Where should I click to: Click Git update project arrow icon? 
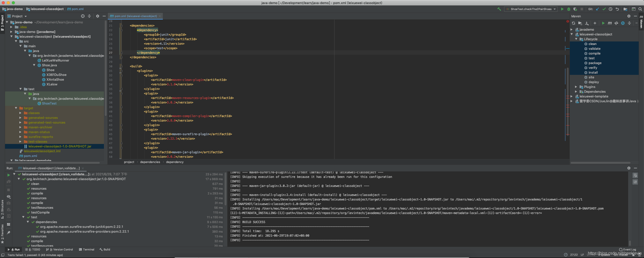[x=597, y=9]
